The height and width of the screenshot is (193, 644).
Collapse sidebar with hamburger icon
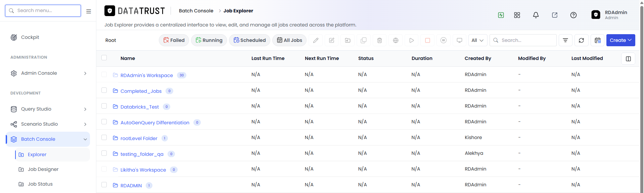tap(89, 11)
